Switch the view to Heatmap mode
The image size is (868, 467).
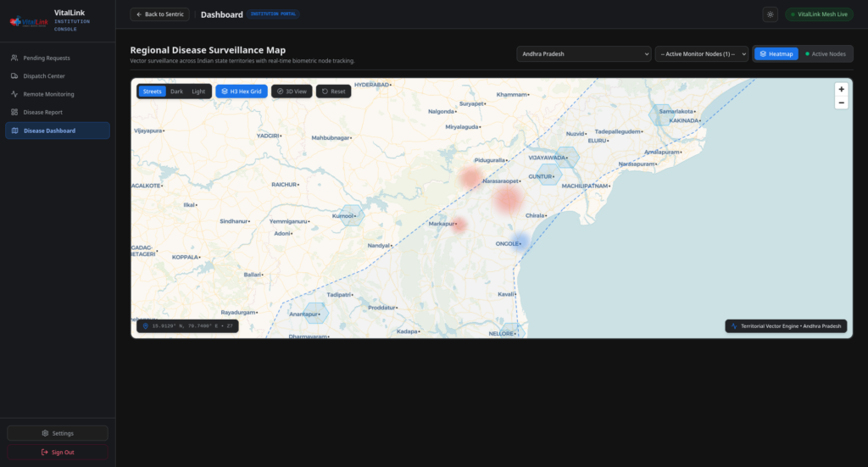[776, 53]
